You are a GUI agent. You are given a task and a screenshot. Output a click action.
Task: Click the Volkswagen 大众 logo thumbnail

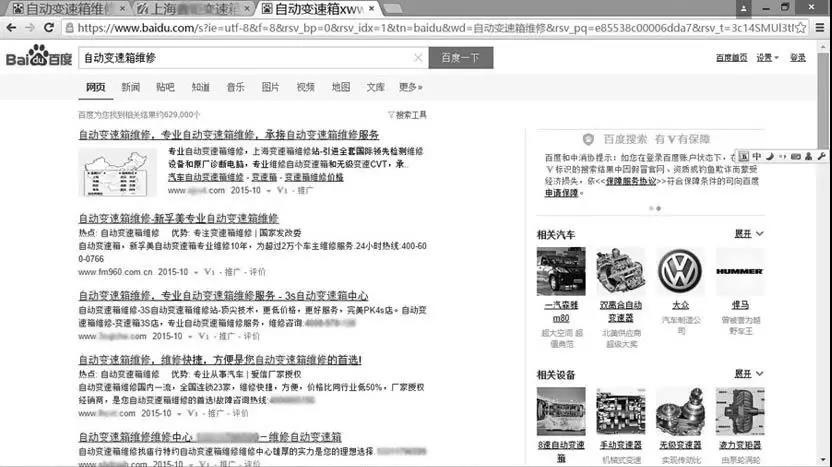point(680,271)
